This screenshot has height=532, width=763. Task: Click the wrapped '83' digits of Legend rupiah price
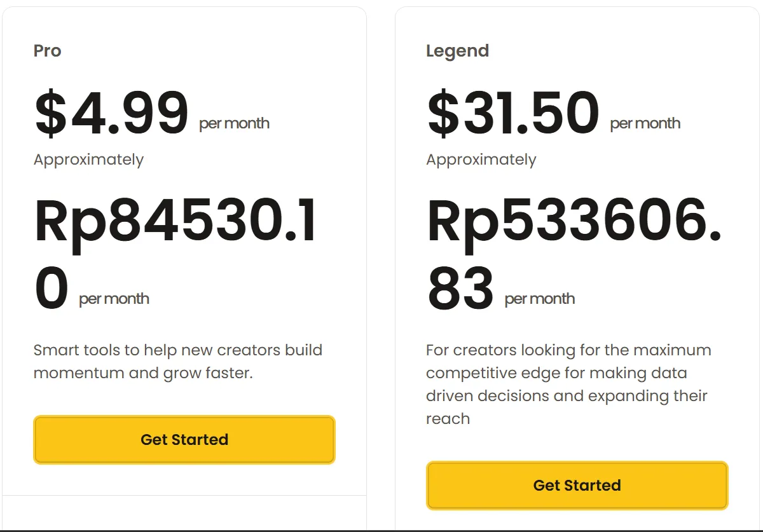coord(460,289)
